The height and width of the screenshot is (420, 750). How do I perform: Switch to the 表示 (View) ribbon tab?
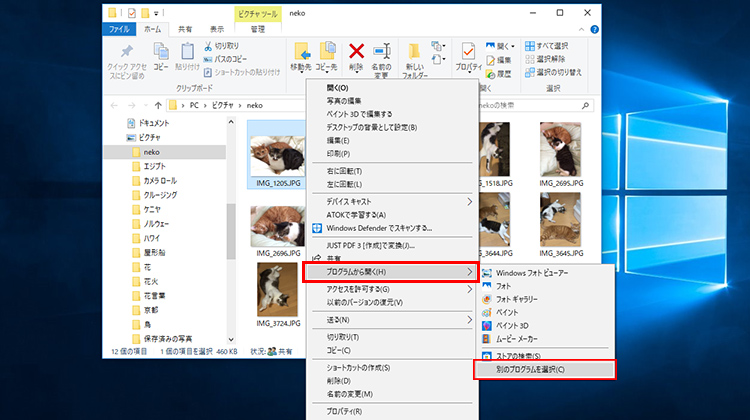[x=216, y=30]
